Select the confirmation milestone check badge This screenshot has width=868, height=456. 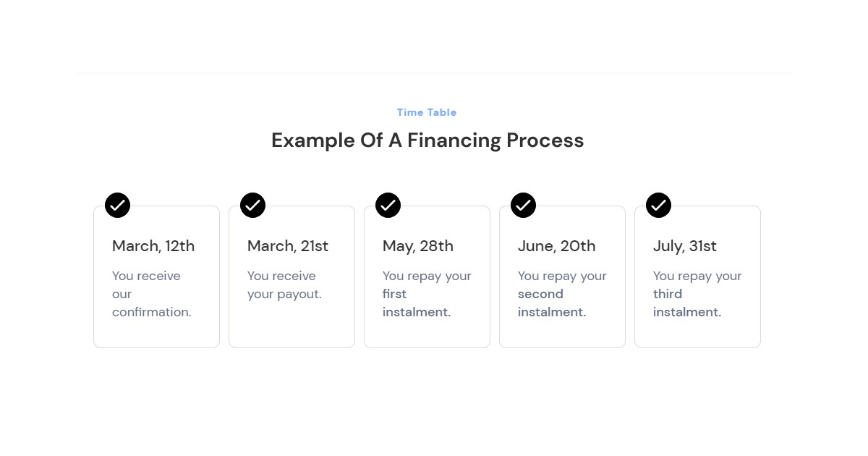[116, 205]
